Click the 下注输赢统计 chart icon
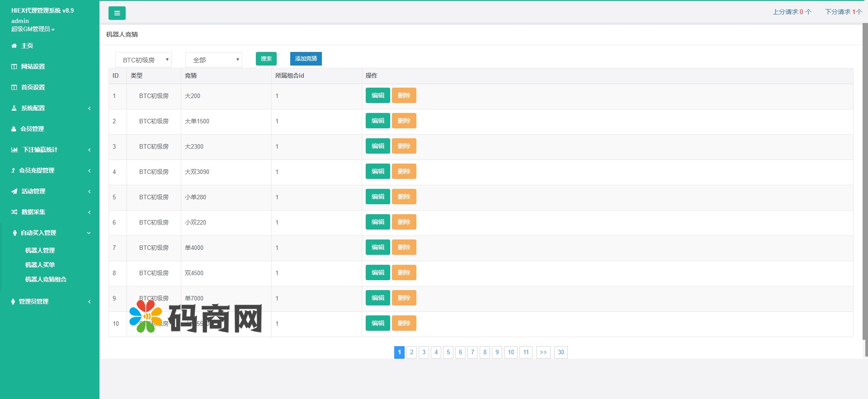The image size is (868, 399). (x=14, y=150)
